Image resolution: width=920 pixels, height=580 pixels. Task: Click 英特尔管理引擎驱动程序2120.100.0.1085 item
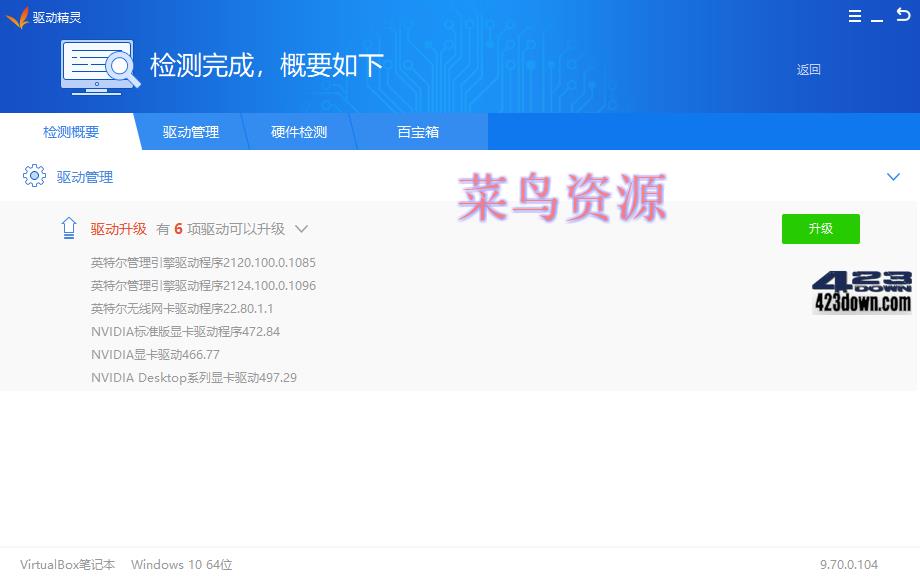click(203, 263)
